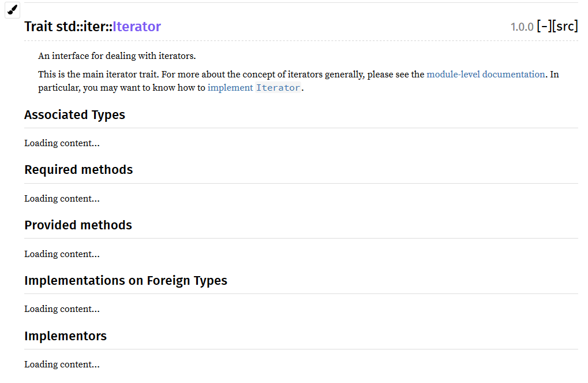Follow the module-level documentation link

click(x=486, y=75)
